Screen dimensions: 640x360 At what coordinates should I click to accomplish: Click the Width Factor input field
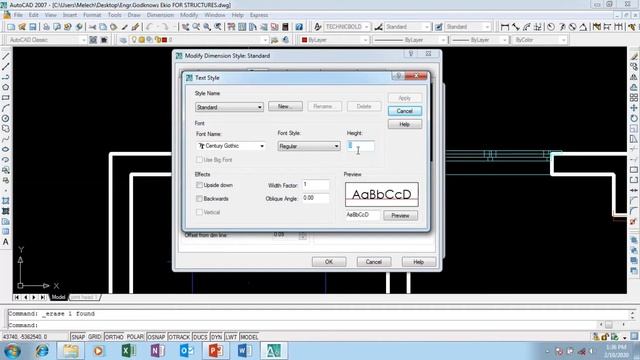point(316,185)
